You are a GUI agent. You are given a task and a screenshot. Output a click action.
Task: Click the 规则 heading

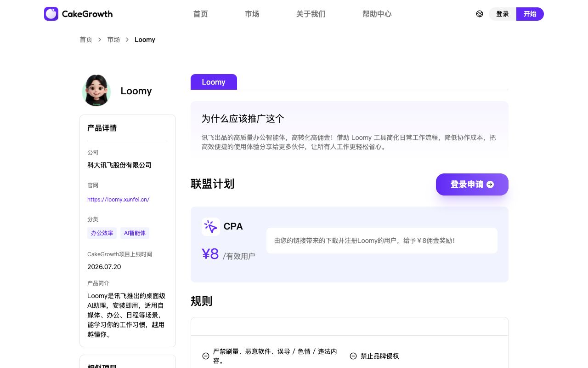click(202, 301)
